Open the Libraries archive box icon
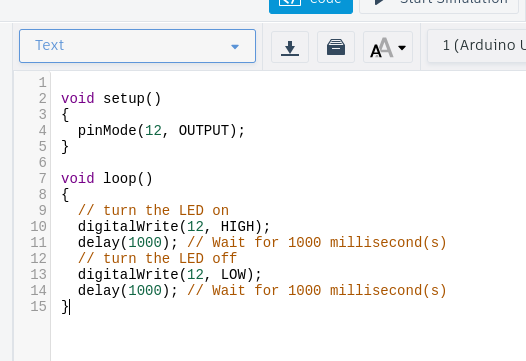This screenshot has height=361, width=526. point(336,47)
